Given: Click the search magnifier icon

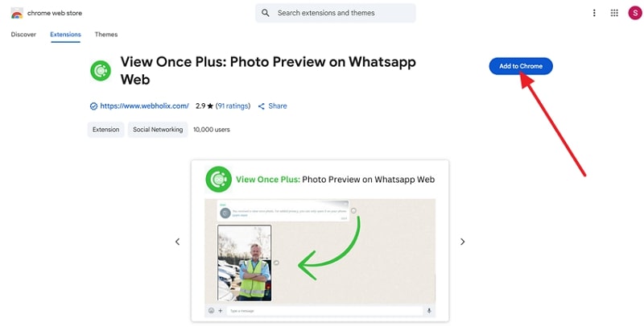Looking at the screenshot, I should [266, 13].
